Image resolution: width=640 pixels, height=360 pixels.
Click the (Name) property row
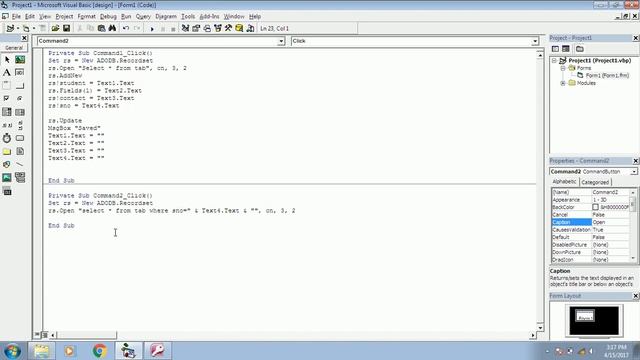point(590,192)
